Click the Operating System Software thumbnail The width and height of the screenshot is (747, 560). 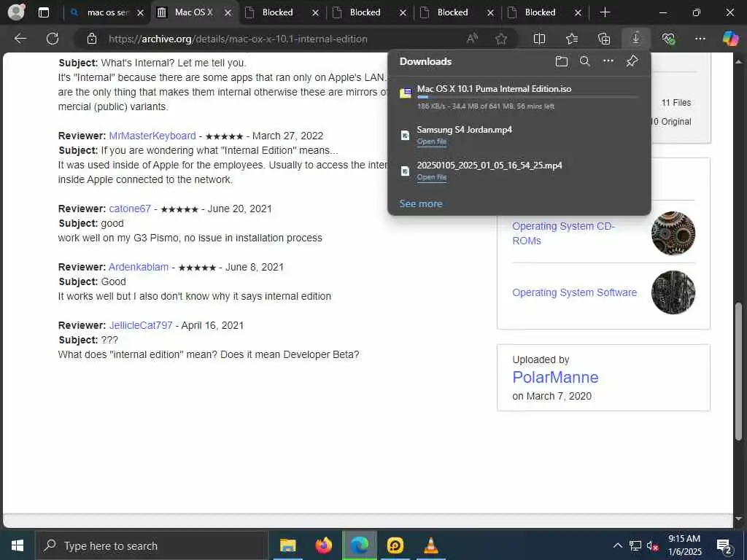click(673, 292)
